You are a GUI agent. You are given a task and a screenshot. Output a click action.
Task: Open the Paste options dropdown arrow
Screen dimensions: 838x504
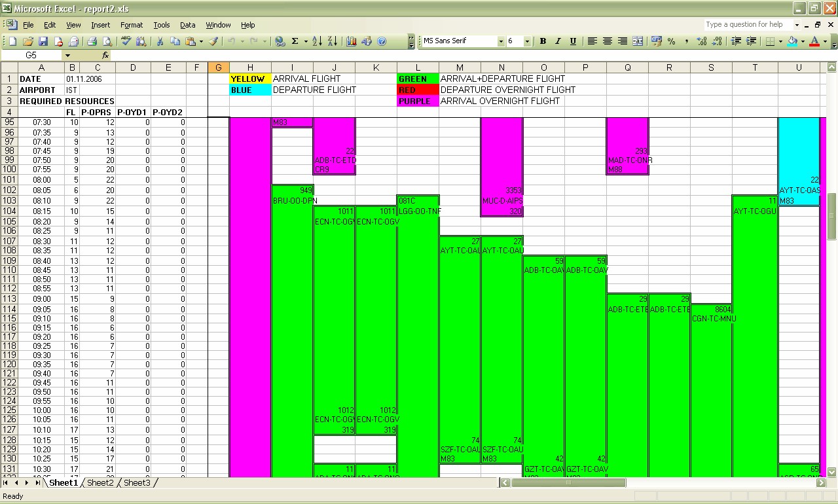(201, 41)
